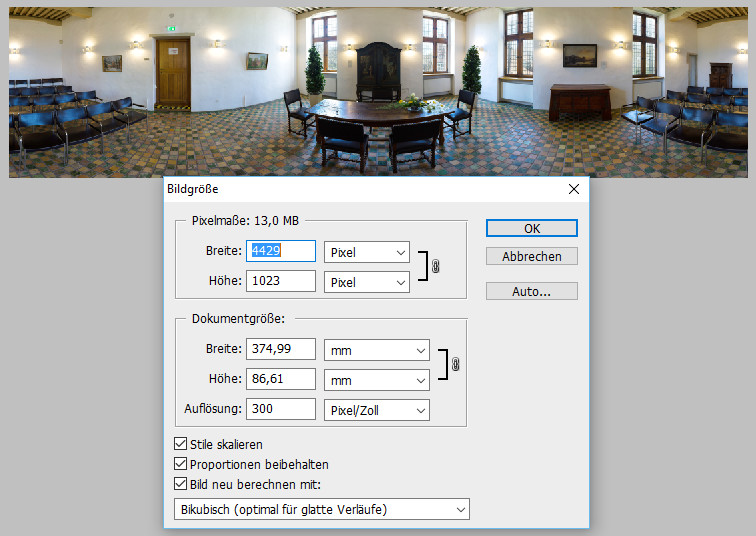Screen dimensions: 756x536
Task: Close the Bildgröße dialog with X
Action: [573, 189]
